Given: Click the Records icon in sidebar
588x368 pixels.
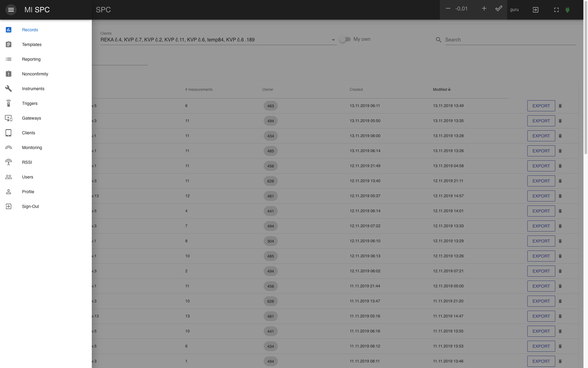Looking at the screenshot, I should (x=9, y=30).
